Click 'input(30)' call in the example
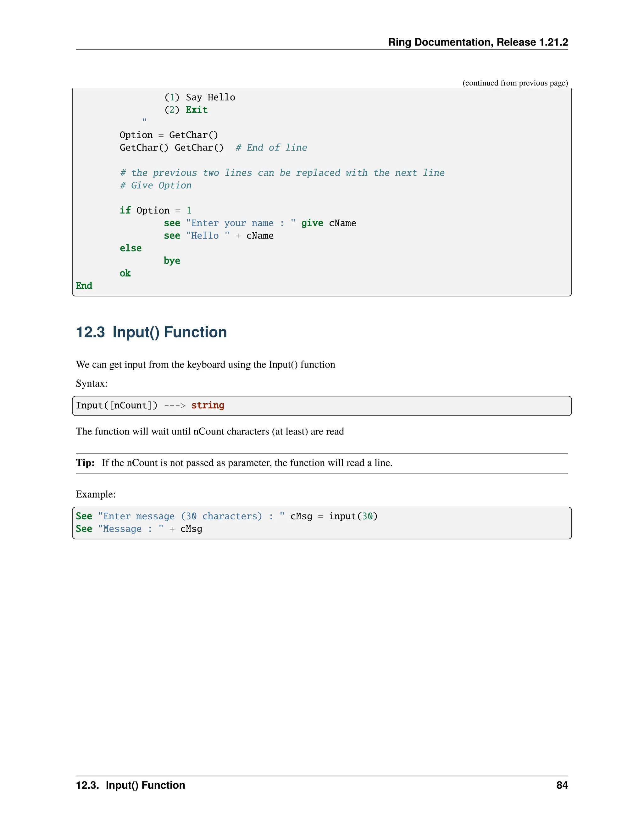 pyautogui.click(x=353, y=516)
